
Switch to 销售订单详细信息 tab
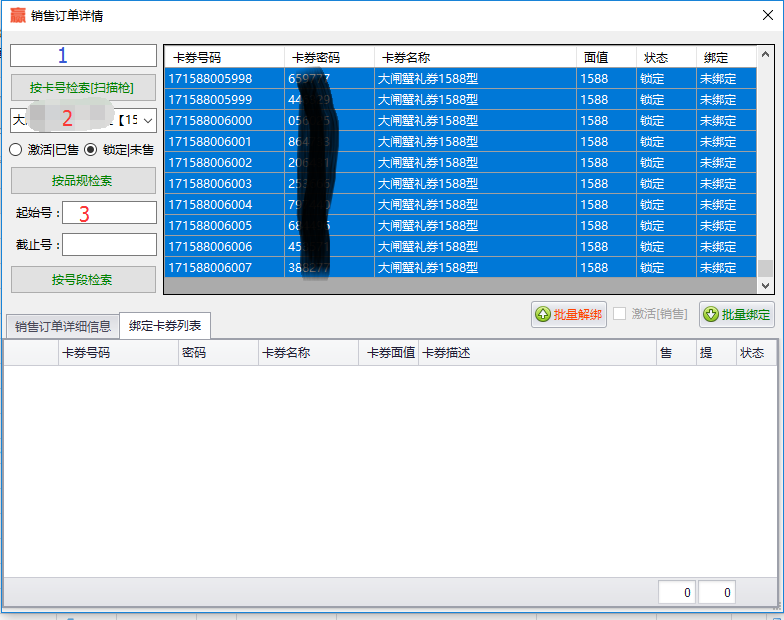(x=62, y=326)
